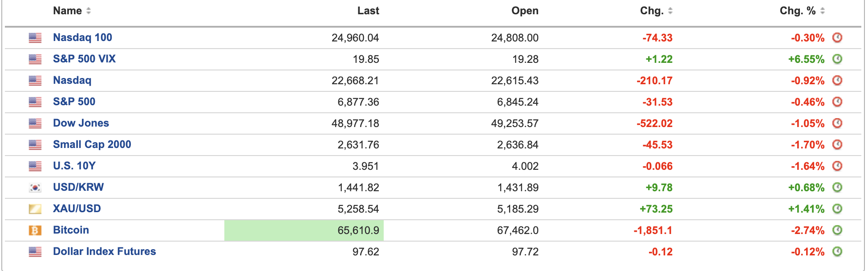Screen dimensions: 868x271
Task: Click the Open column header
Action: [525, 11]
